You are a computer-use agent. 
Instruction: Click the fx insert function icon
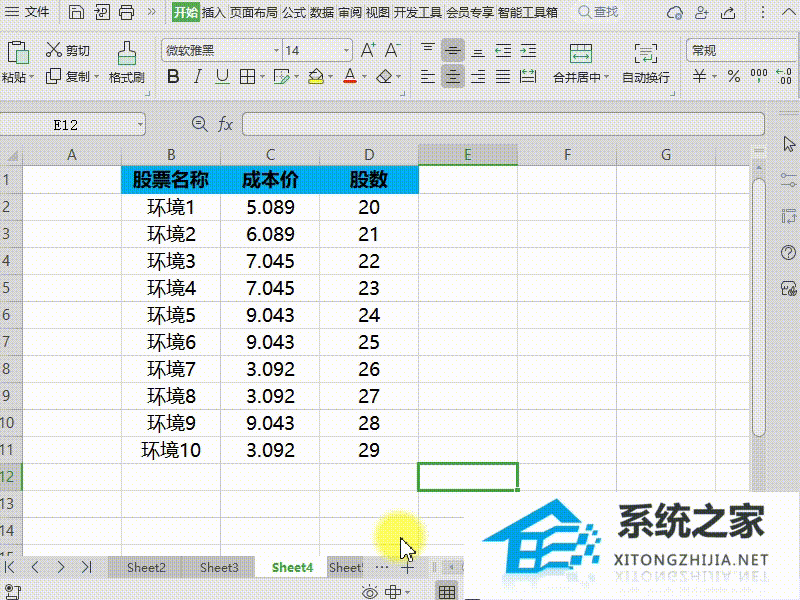tap(225, 124)
